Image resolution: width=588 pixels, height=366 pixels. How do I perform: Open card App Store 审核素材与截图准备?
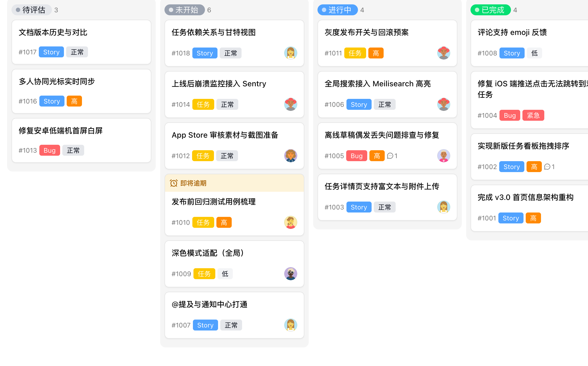click(234, 146)
